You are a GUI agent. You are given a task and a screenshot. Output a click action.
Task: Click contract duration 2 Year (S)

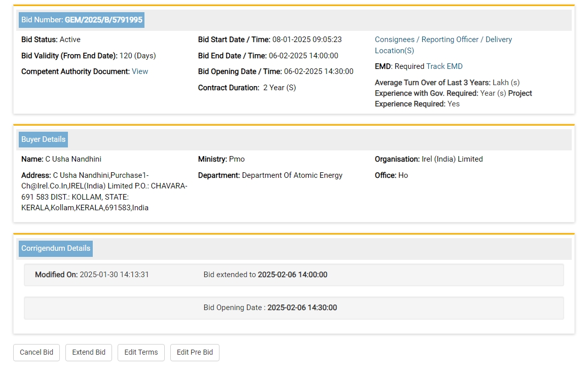click(279, 88)
